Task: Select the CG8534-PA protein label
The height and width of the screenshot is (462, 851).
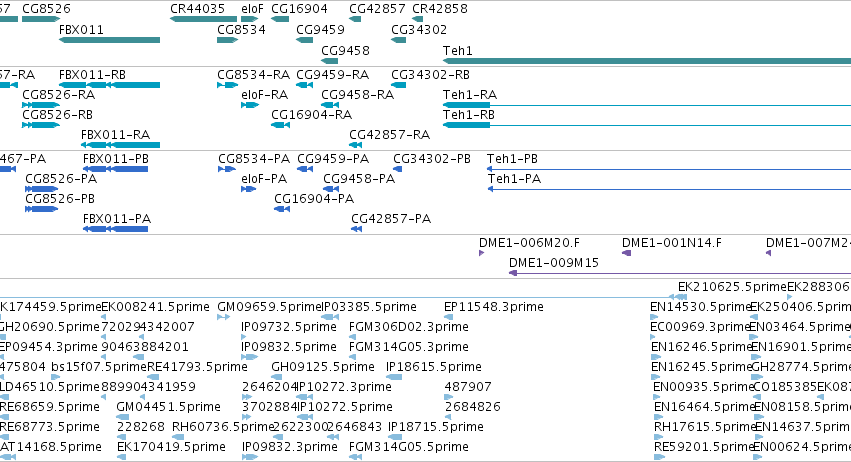Action: click(254, 159)
